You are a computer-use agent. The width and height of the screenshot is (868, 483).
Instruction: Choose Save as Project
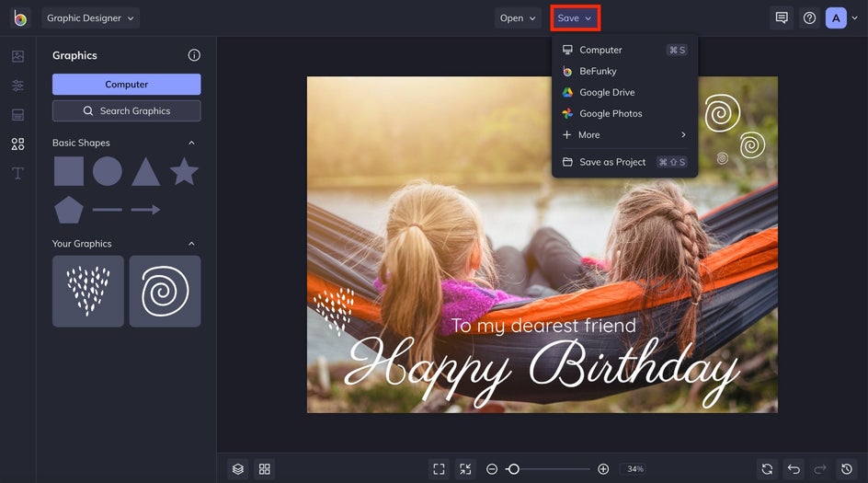[624, 162]
